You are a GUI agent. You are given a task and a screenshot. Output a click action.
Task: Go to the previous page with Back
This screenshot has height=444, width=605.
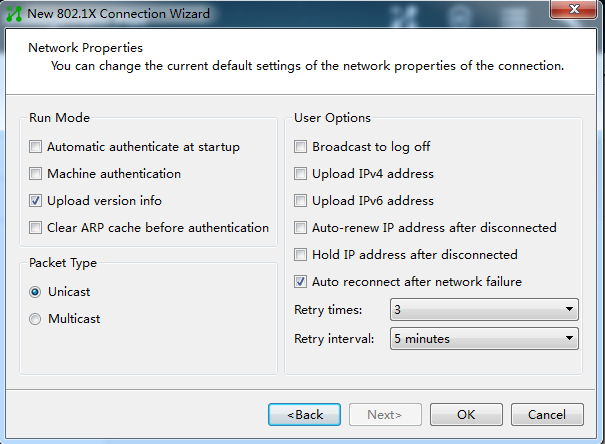pos(304,415)
